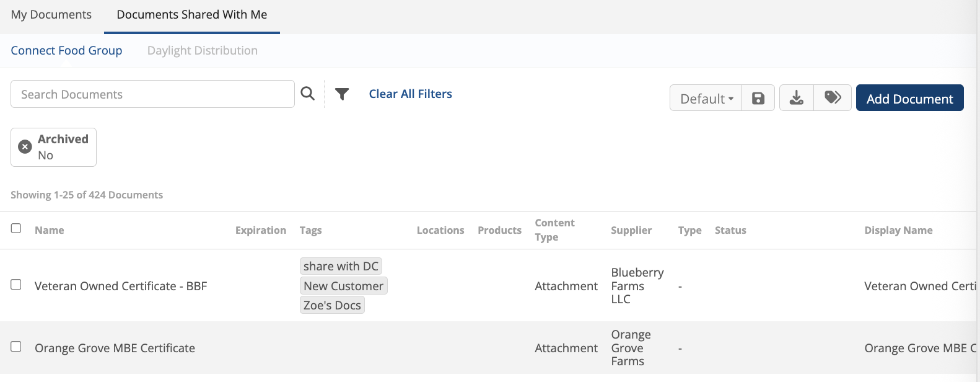Image resolution: width=980 pixels, height=382 pixels.
Task: Click the Add Document button
Action: (910, 98)
